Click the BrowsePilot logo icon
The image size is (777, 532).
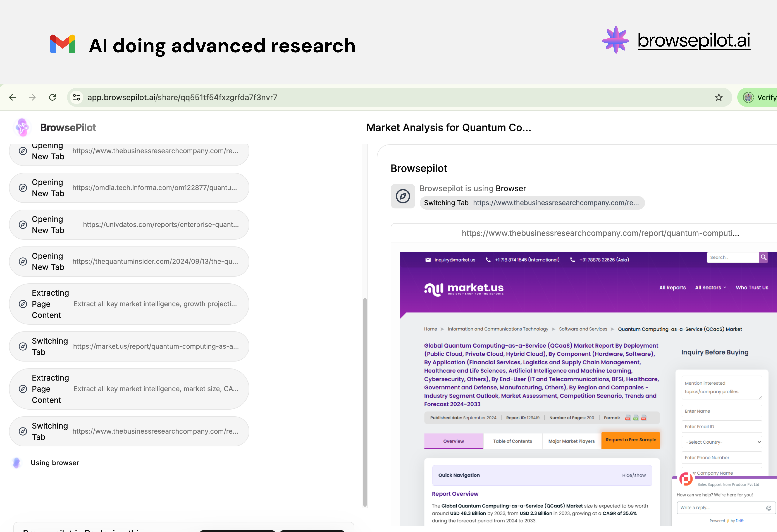click(22, 127)
